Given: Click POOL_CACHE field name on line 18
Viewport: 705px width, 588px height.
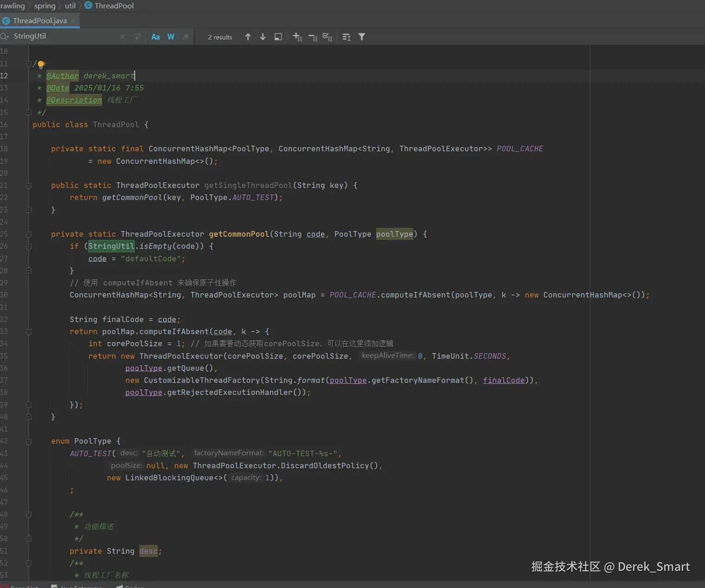Looking at the screenshot, I should tap(520, 149).
